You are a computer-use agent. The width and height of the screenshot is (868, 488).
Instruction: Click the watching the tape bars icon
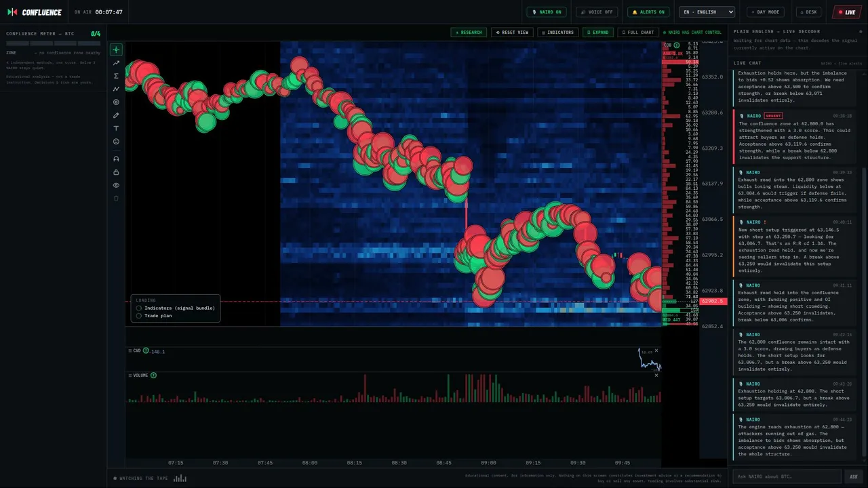[x=180, y=479]
